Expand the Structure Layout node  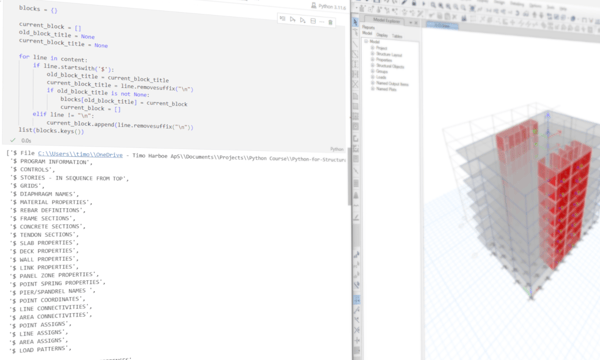coord(372,54)
